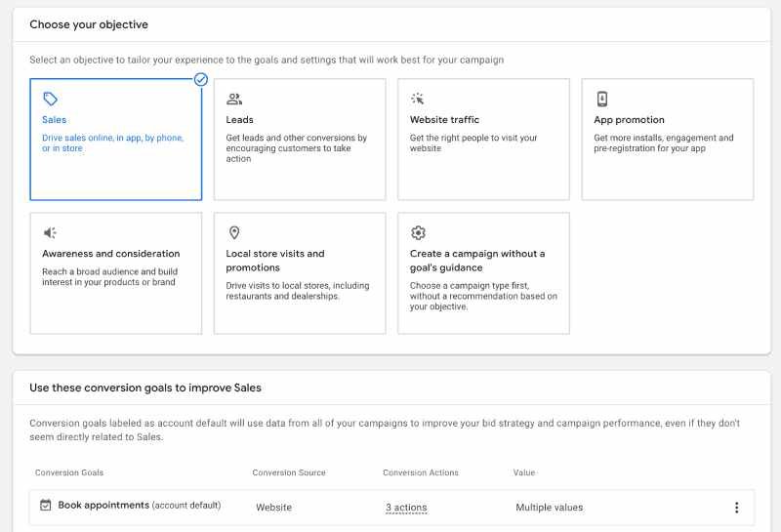Screen dimensions: 781x532
Task: Click the Sales tag icon
Action: [x=51, y=99]
